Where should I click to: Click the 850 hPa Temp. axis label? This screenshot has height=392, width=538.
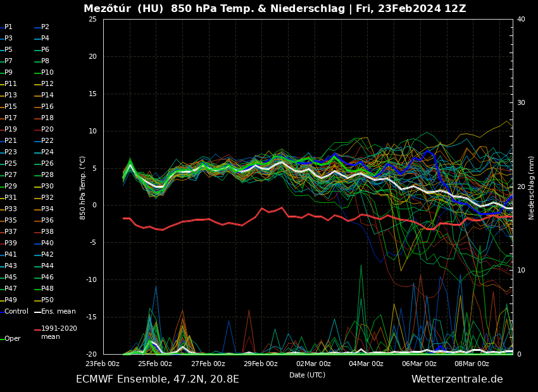pos(83,188)
